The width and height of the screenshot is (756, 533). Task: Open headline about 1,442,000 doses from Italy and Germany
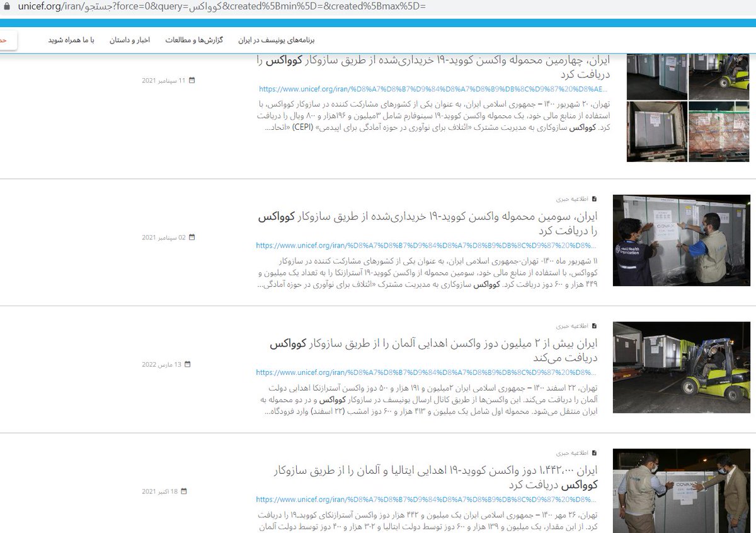[x=435, y=478]
